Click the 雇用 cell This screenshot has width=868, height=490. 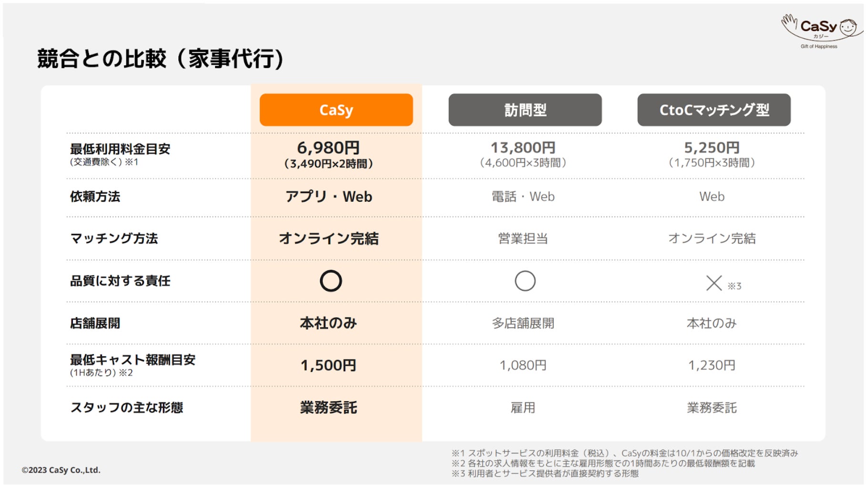[523, 408]
